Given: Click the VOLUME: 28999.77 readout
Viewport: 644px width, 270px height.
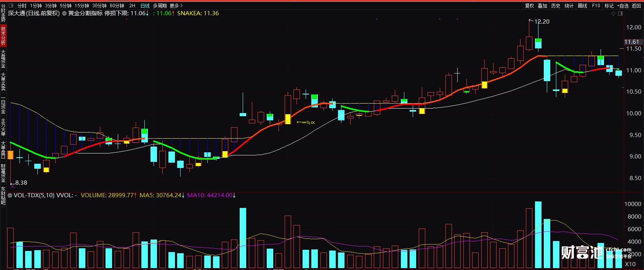Looking at the screenshot, I should pos(109,195).
